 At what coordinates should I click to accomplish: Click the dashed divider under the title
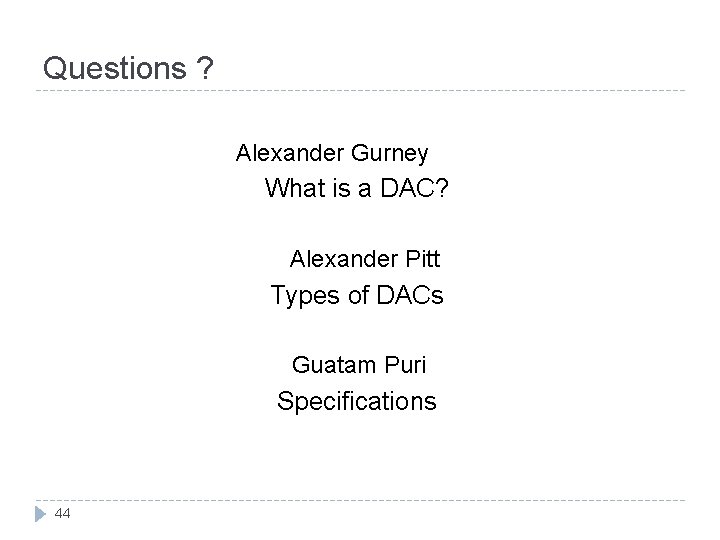[x=360, y=92]
